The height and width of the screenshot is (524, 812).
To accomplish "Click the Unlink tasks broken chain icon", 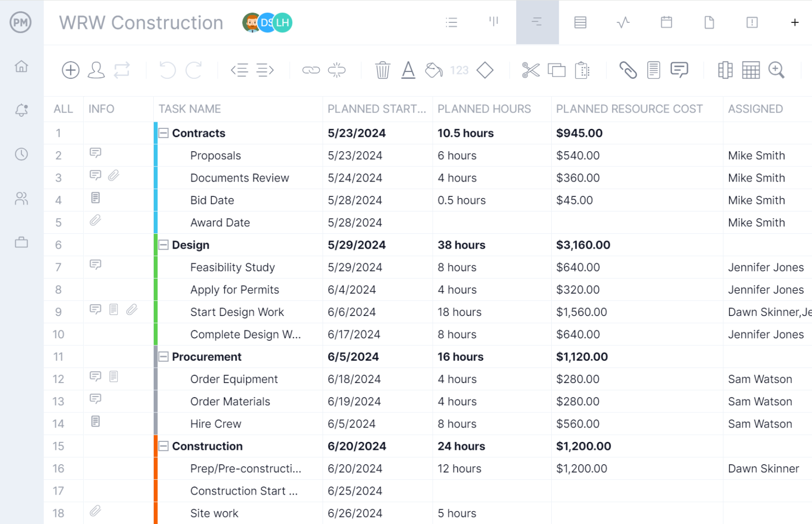I will click(336, 70).
